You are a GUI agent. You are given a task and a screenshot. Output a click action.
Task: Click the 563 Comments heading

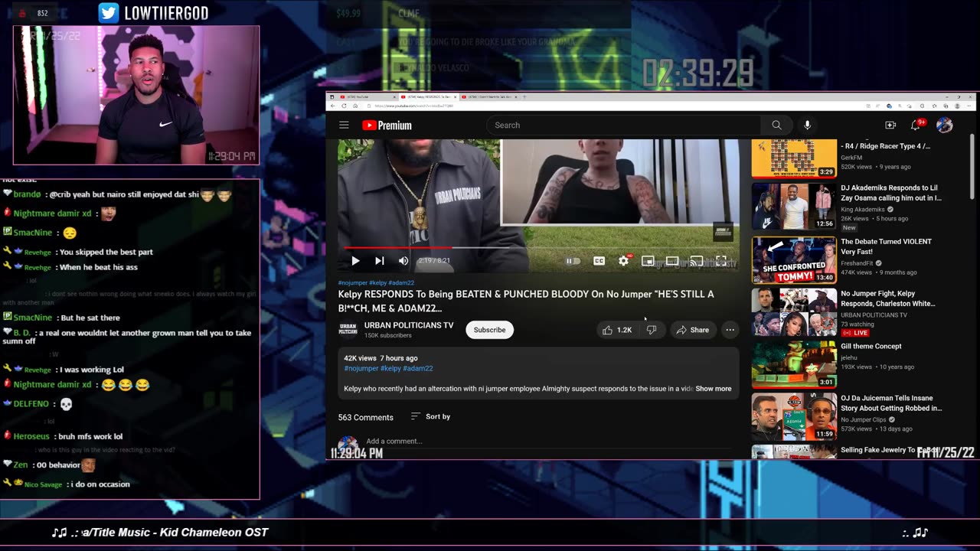click(365, 417)
